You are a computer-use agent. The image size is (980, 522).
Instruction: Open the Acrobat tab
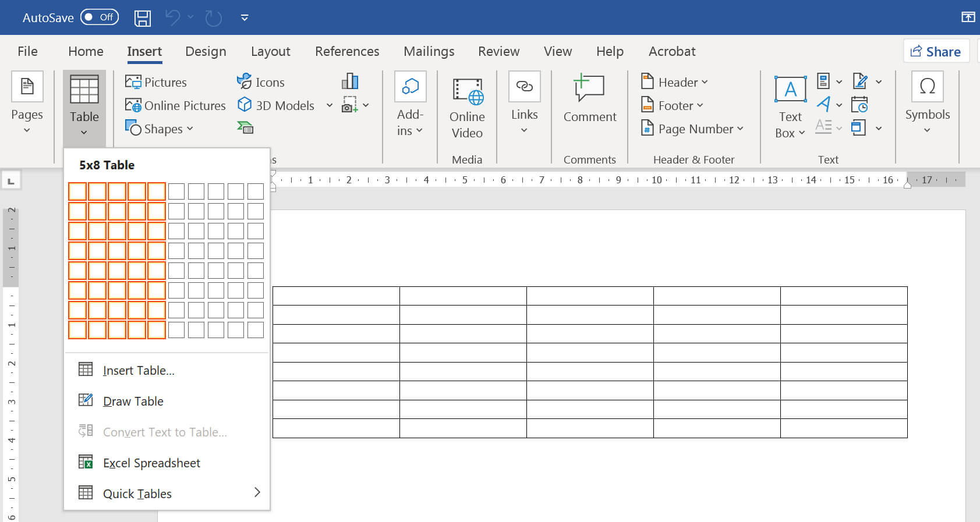click(x=672, y=51)
